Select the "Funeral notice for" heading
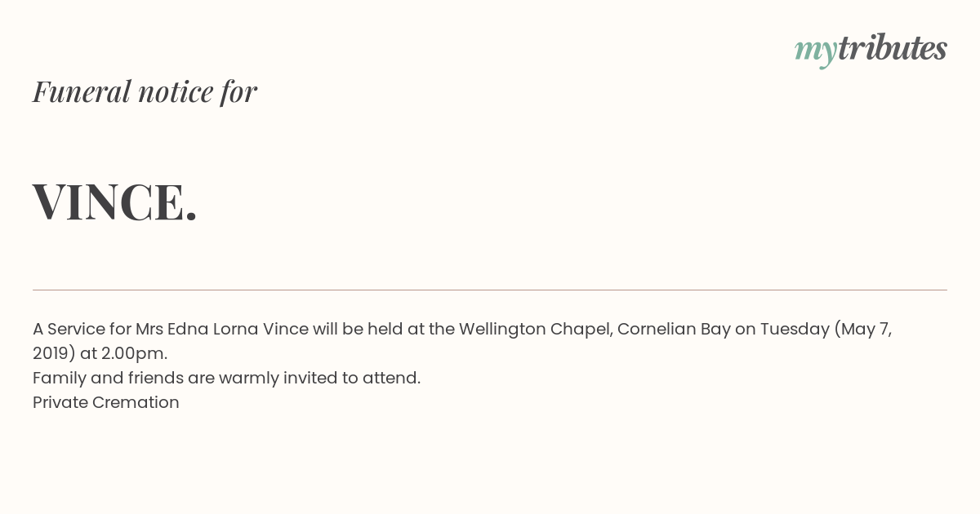 145,91
